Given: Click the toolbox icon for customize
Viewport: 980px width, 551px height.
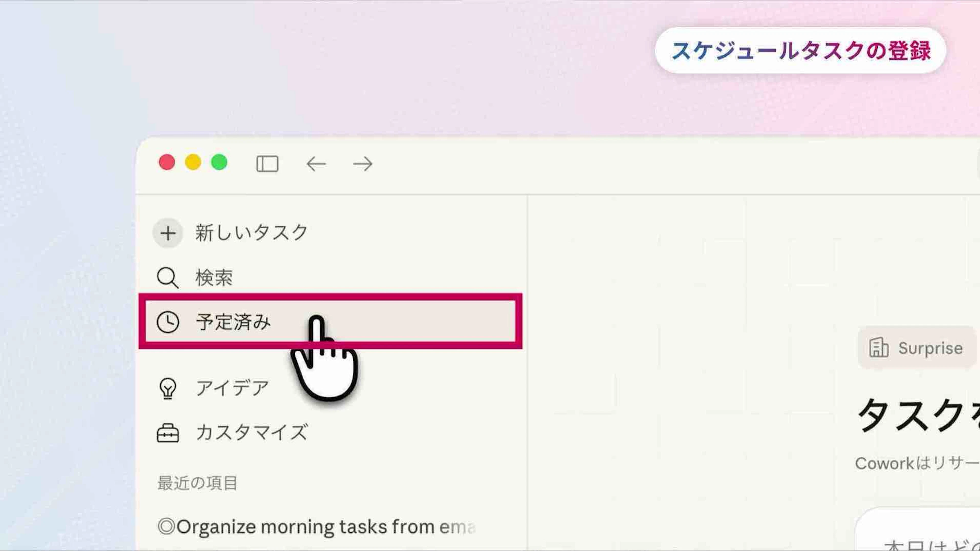Looking at the screenshot, I should pos(168,433).
